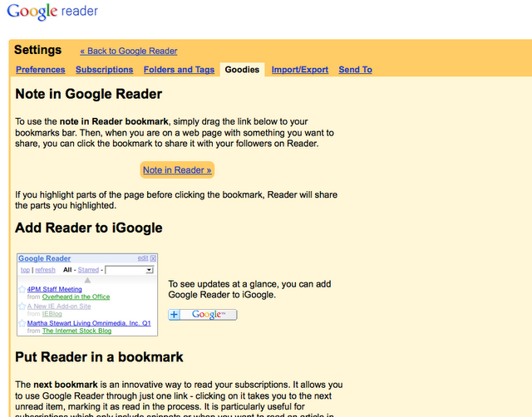Screen dimensions: 532x417
Task: Click the edit link in gadget preview
Action: click(143, 258)
